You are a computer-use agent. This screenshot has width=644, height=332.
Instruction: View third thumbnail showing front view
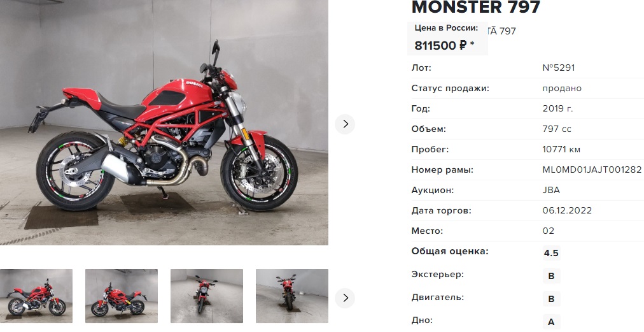(207, 296)
